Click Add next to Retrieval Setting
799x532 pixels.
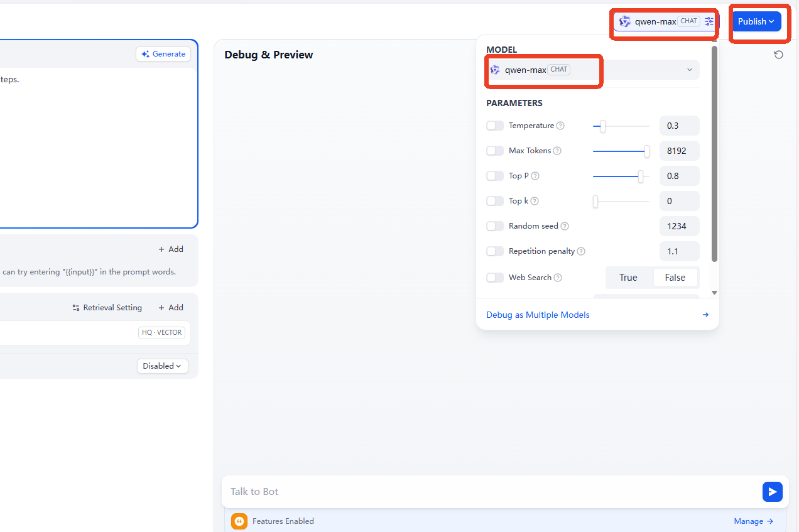[x=171, y=308]
